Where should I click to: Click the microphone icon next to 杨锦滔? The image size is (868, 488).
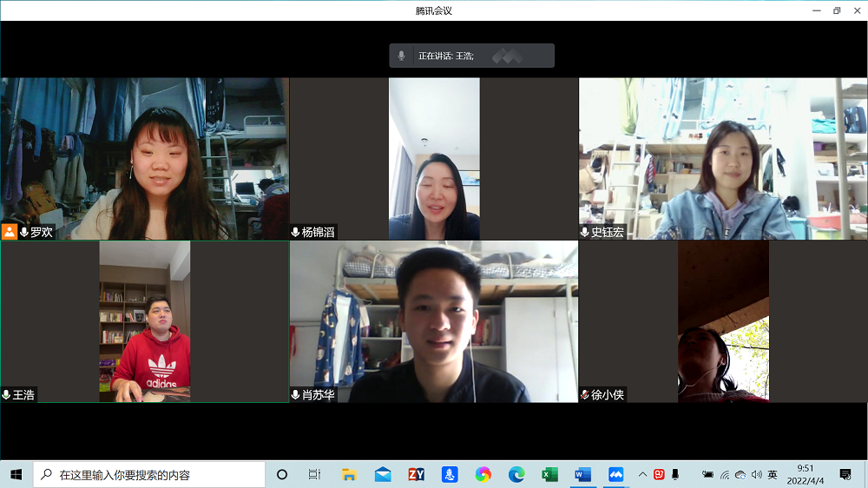click(x=296, y=232)
